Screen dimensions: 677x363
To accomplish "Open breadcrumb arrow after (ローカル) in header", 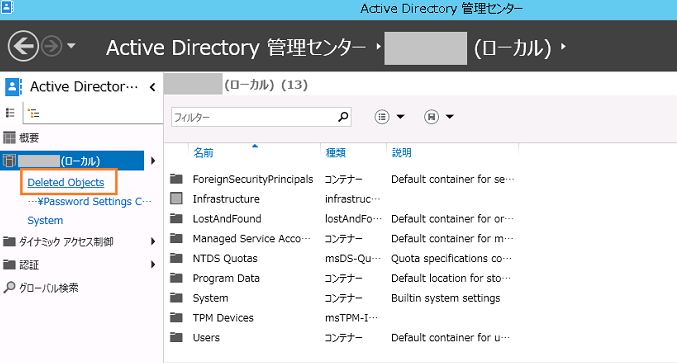I will (x=563, y=46).
